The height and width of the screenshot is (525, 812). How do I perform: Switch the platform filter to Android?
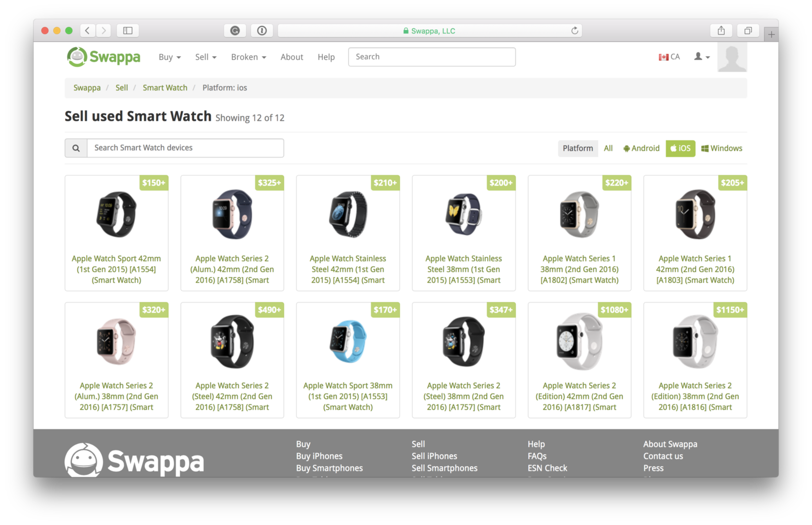(x=641, y=148)
